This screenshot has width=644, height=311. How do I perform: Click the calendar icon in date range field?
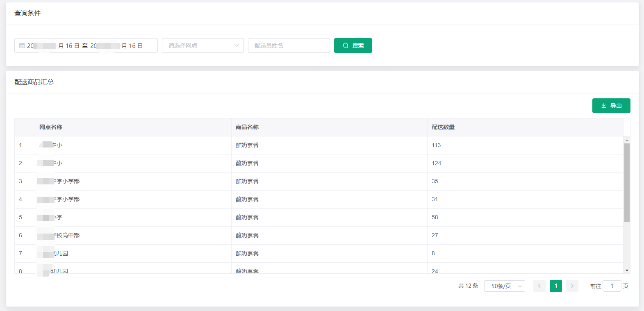[22, 45]
